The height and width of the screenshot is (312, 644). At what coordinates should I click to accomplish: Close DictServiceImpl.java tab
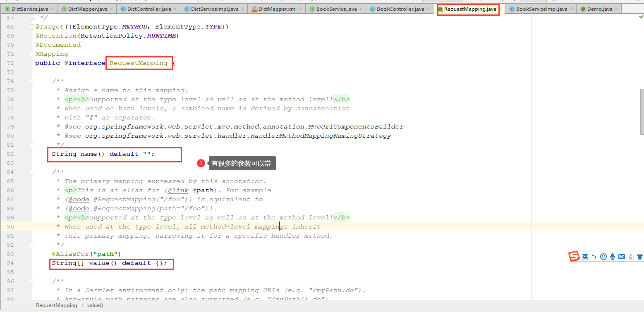(x=243, y=9)
